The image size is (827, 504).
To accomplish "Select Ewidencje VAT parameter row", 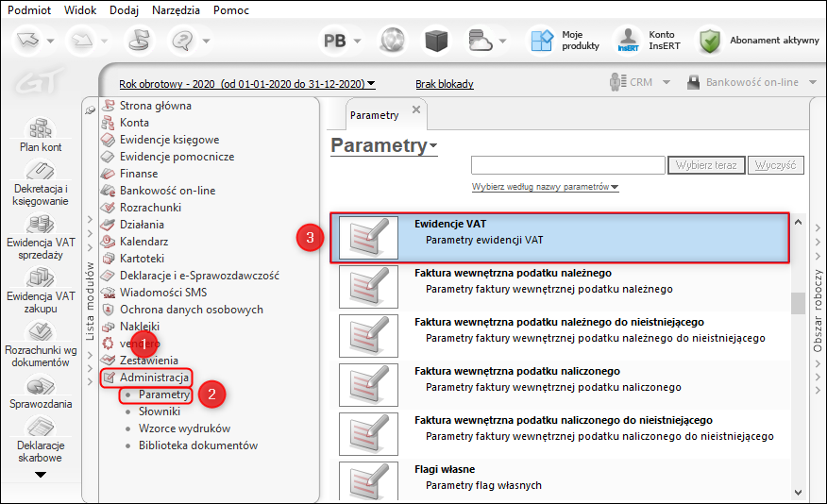I will pos(560,238).
